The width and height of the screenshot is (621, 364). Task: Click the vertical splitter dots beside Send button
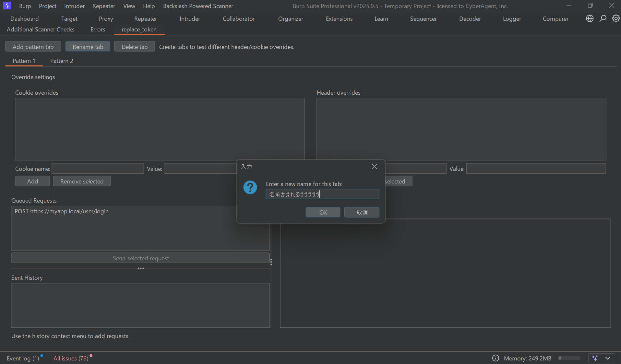(x=271, y=262)
